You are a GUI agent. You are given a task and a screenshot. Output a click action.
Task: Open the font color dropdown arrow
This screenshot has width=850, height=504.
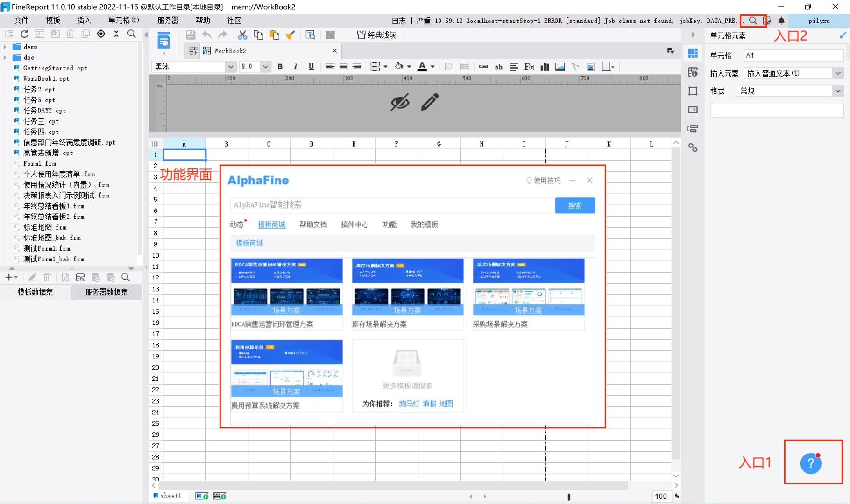point(432,67)
